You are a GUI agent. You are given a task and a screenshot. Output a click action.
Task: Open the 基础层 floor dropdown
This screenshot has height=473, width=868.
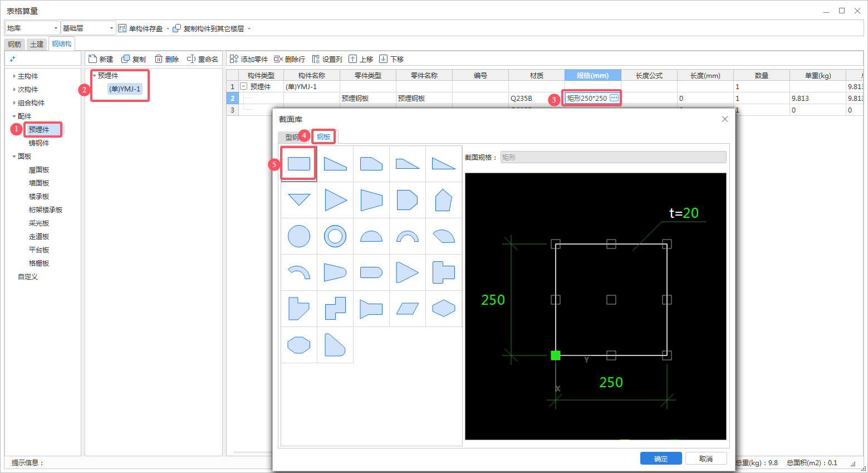pyautogui.click(x=88, y=28)
